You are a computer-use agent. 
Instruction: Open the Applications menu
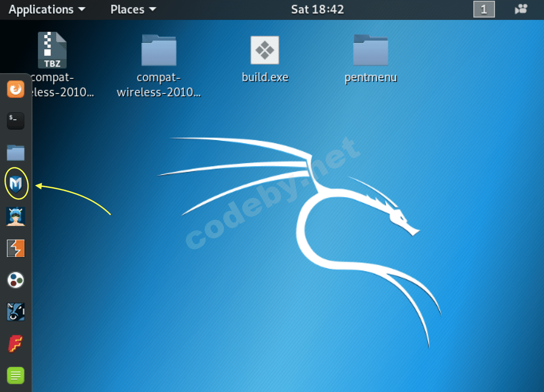pyautogui.click(x=47, y=10)
